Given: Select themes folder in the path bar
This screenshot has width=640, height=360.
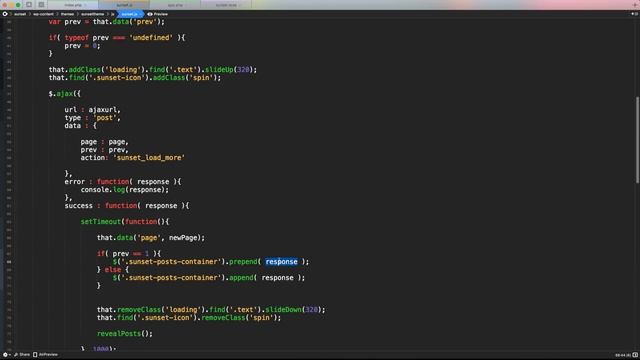Looking at the screenshot, I should point(67,14).
